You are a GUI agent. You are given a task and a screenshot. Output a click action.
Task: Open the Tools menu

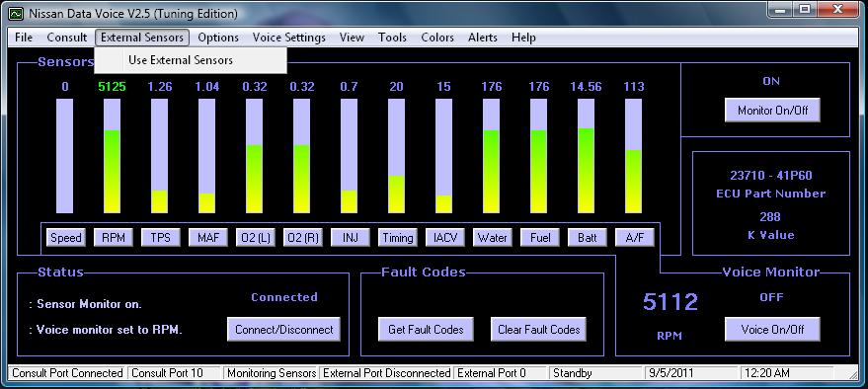tap(392, 38)
